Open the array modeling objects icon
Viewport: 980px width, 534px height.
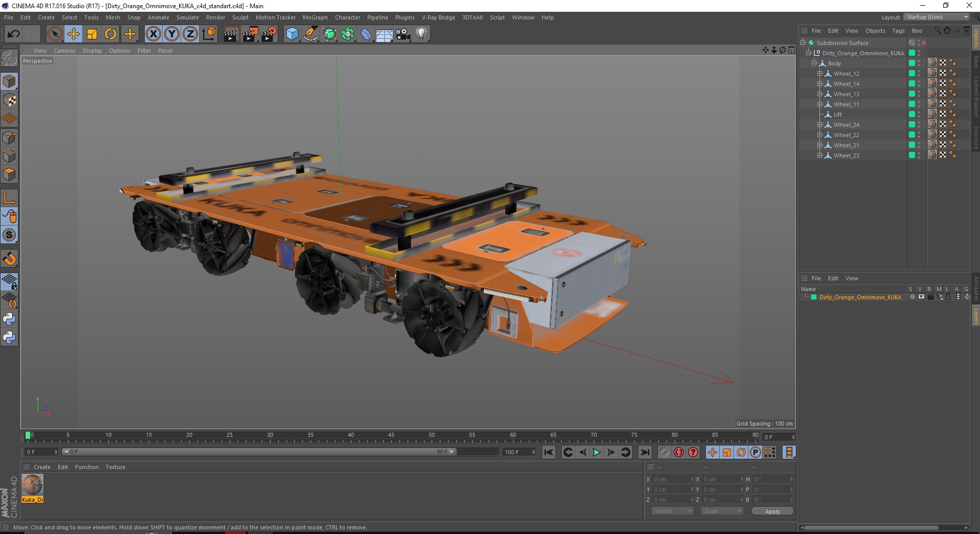pos(348,34)
